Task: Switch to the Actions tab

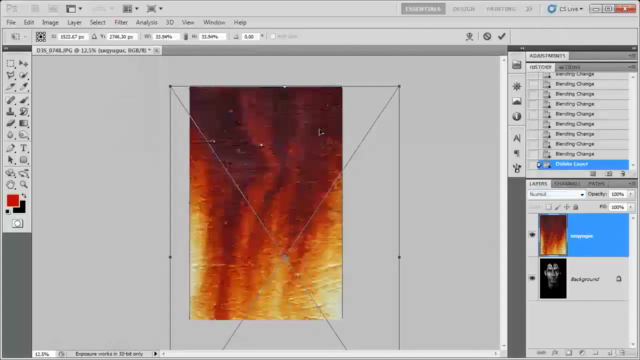Action: [569, 67]
